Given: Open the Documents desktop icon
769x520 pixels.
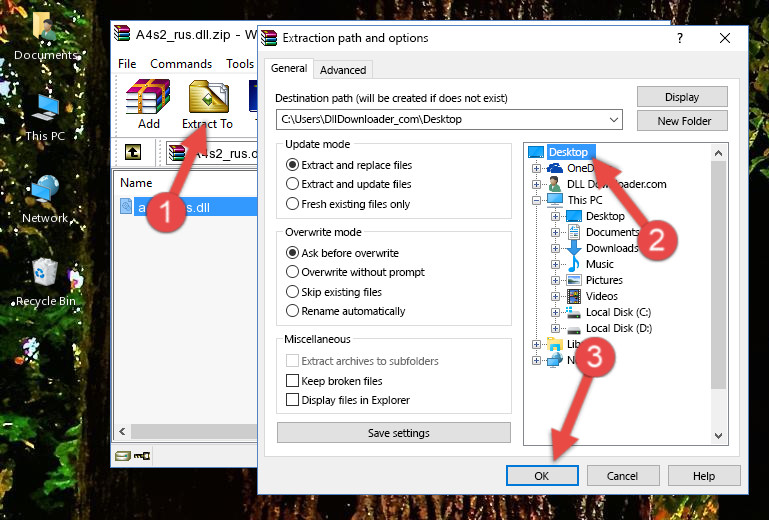Looking at the screenshot, I should pyautogui.click(x=45, y=26).
